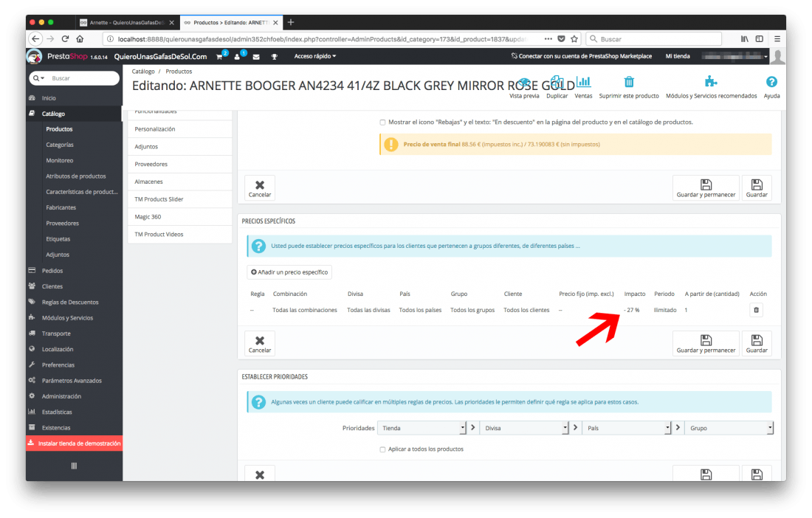Switch to Magic 360 product tab
The width and height of the screenshot is (812, 518).
click(179, 217)
